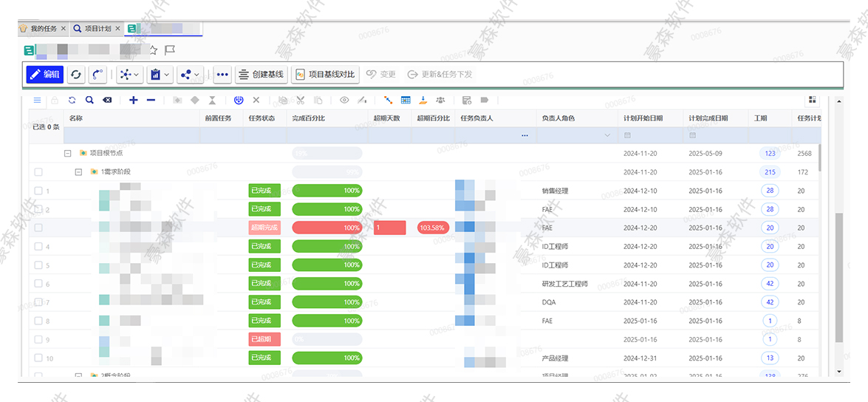Screen dimensions: 868x402
Task: Check the checkbox of row 10
Action: [x=38, y=358]
